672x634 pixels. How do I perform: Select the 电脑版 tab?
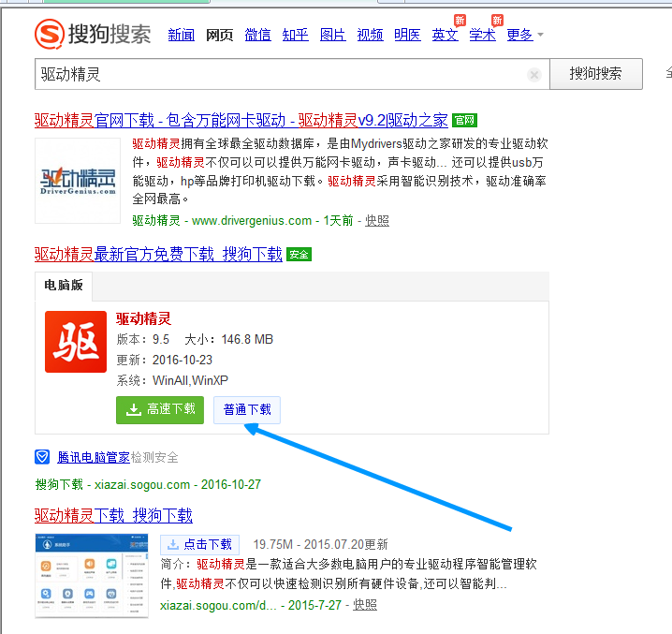tap(64, 286)
